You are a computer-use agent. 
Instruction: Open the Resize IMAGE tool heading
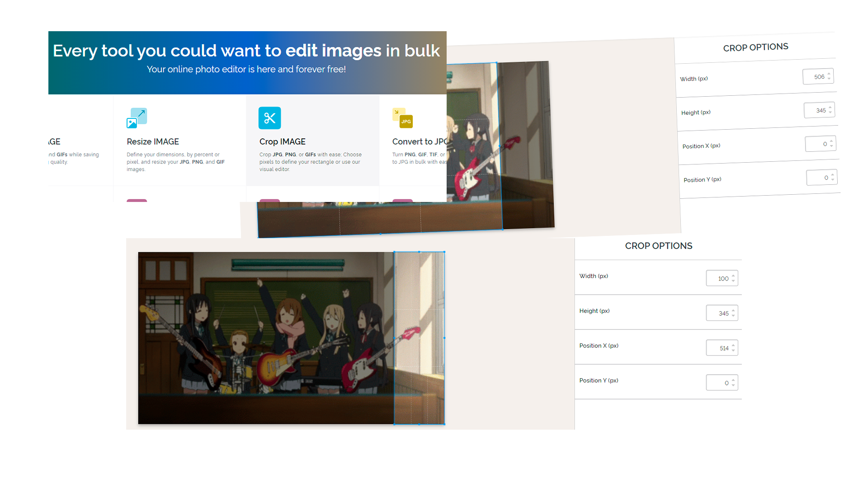153,141
